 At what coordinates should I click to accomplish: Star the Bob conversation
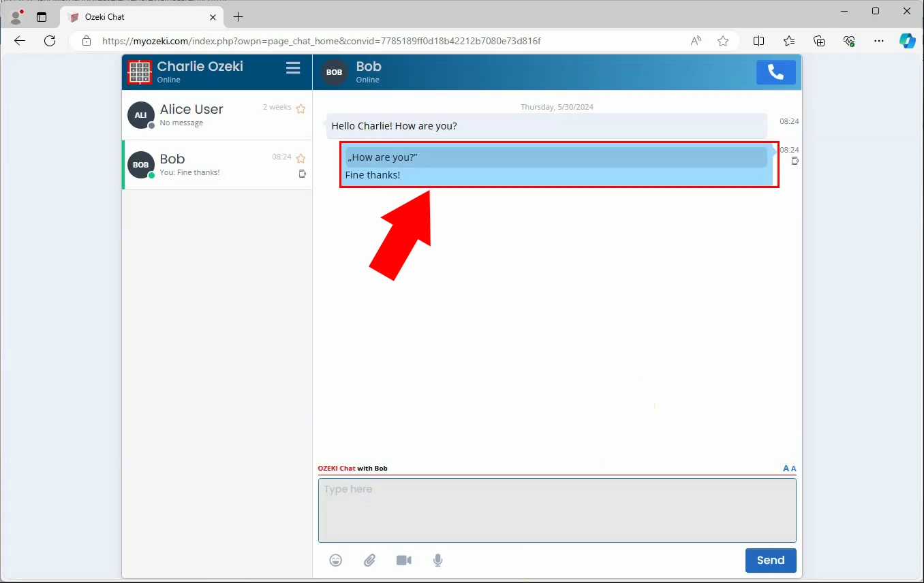[301, 158]
